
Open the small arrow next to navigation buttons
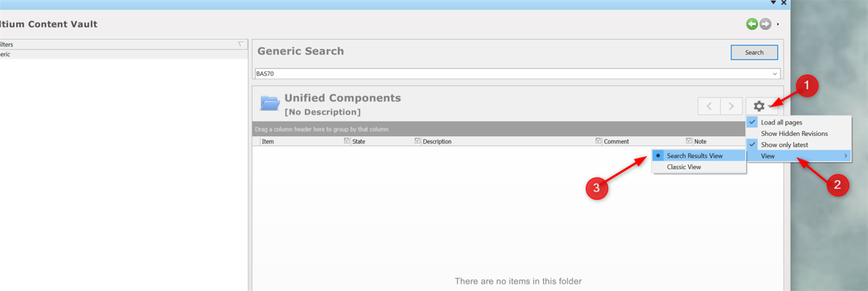[778, 24]
